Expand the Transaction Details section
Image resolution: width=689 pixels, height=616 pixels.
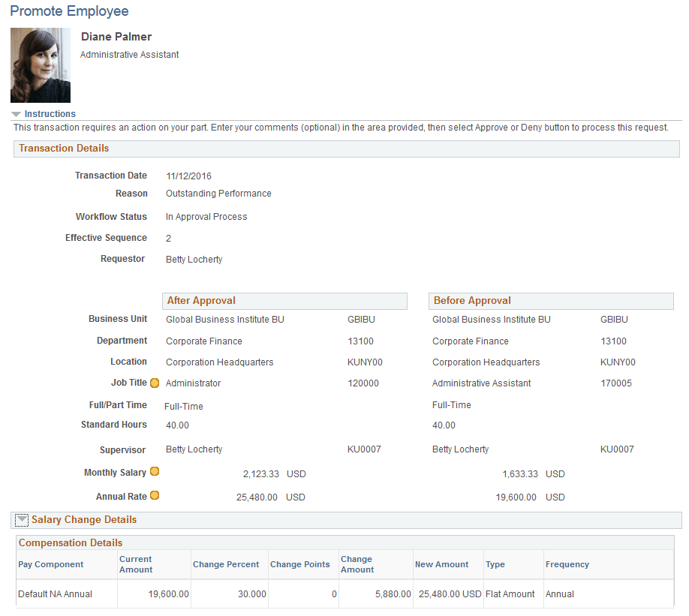coord(64,149)
